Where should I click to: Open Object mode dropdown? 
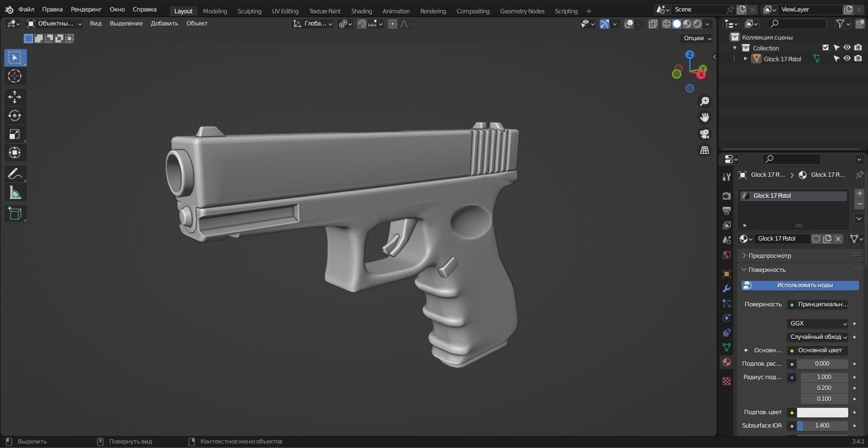coord(55,24)
